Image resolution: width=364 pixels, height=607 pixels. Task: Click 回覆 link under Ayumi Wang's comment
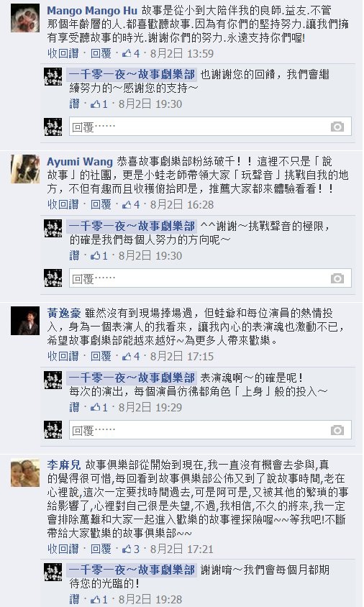(101, 204)
